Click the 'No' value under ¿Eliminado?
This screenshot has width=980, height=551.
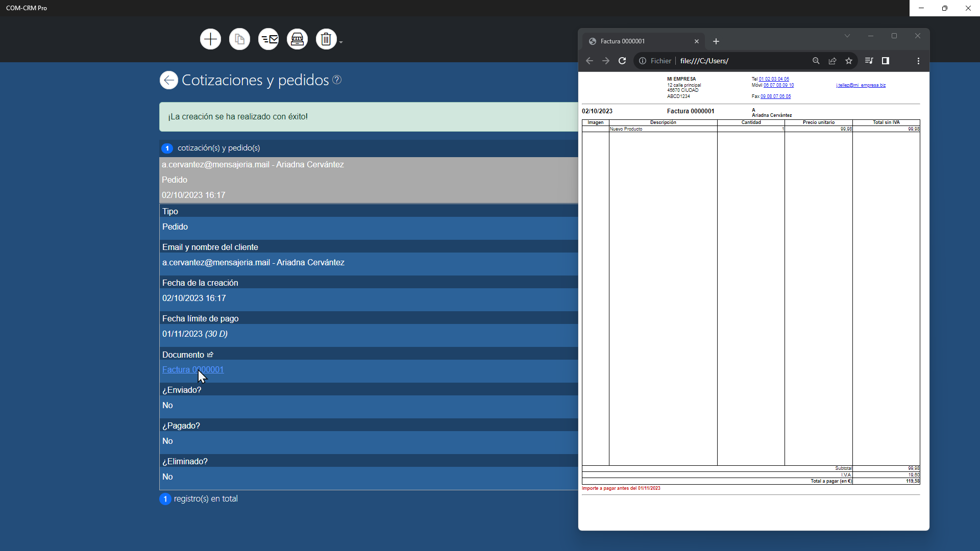coord(167,477)
